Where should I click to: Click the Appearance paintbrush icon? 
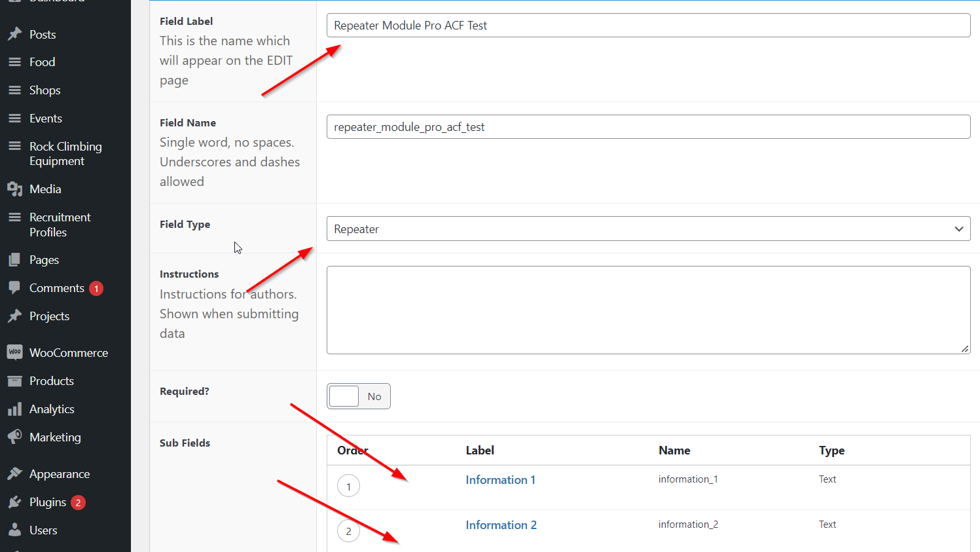(14, 473)
